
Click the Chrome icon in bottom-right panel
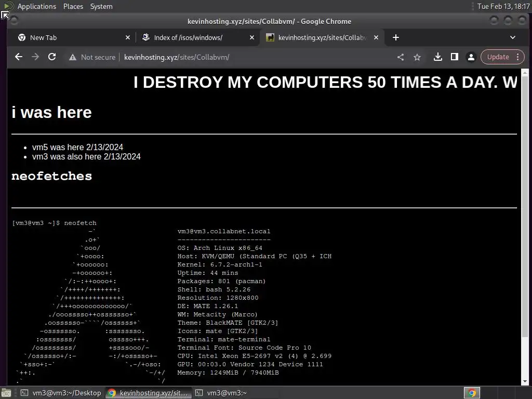coord(472,393)
